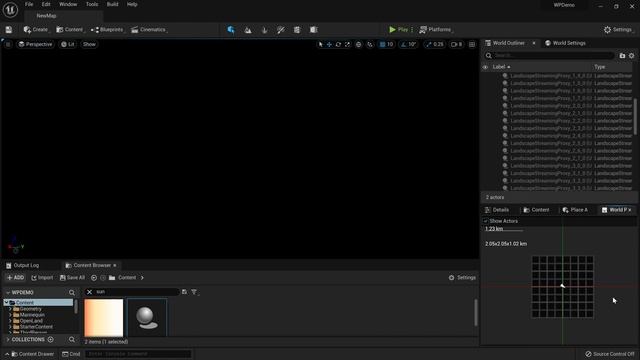Toggle surface snapping in viewport
Image resolution: width=640 pixels, height=360 pixels.
(x=370, y=44)
